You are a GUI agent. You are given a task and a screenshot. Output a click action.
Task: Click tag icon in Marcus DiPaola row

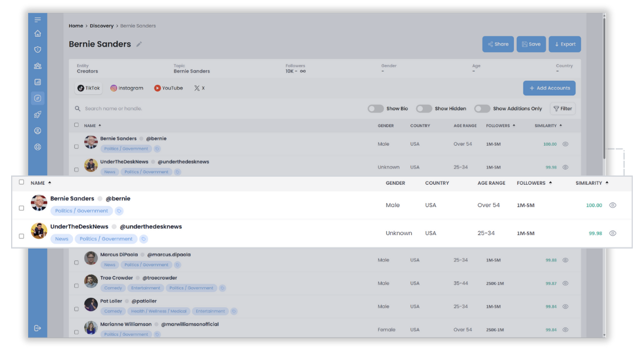(177, 265)
